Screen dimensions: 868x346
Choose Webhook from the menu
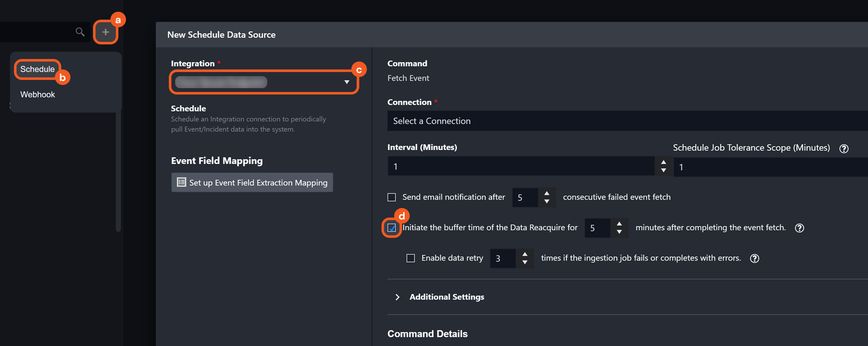coord(37,95)
